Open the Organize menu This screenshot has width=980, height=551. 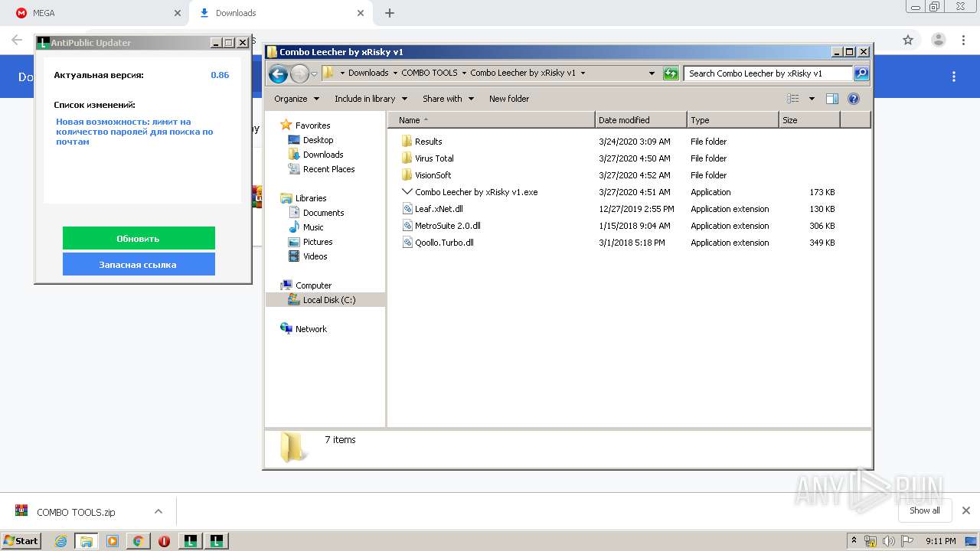(x=296, y=99)
